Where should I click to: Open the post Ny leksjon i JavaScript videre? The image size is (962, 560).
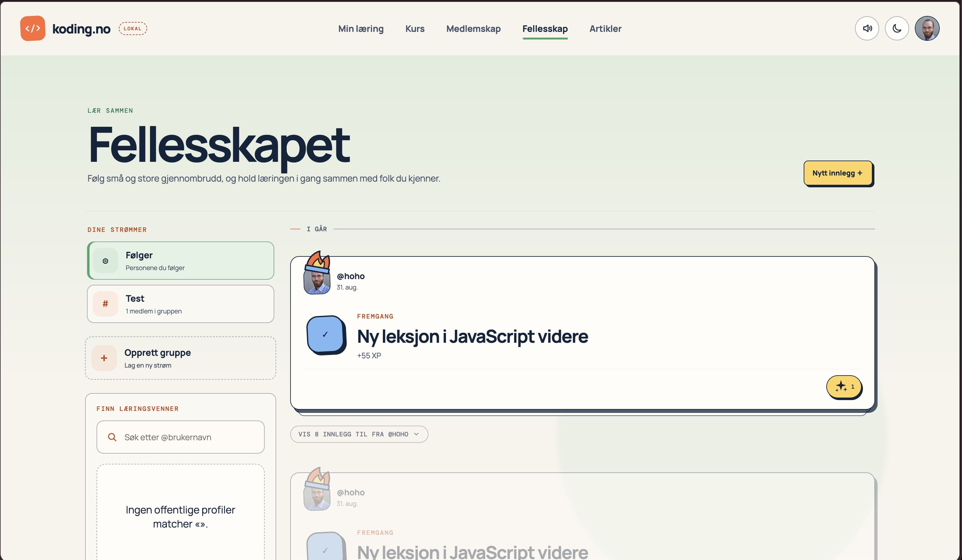click(x=472, y=336)
